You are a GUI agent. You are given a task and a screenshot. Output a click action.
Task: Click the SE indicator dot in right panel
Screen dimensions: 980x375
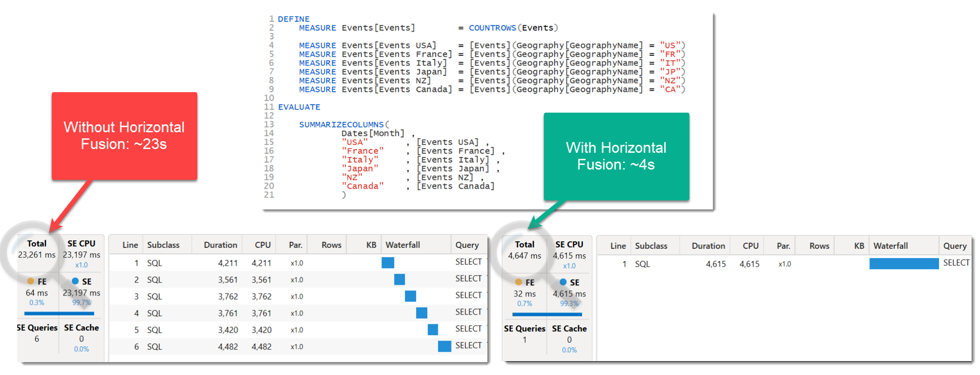point(562,283)
